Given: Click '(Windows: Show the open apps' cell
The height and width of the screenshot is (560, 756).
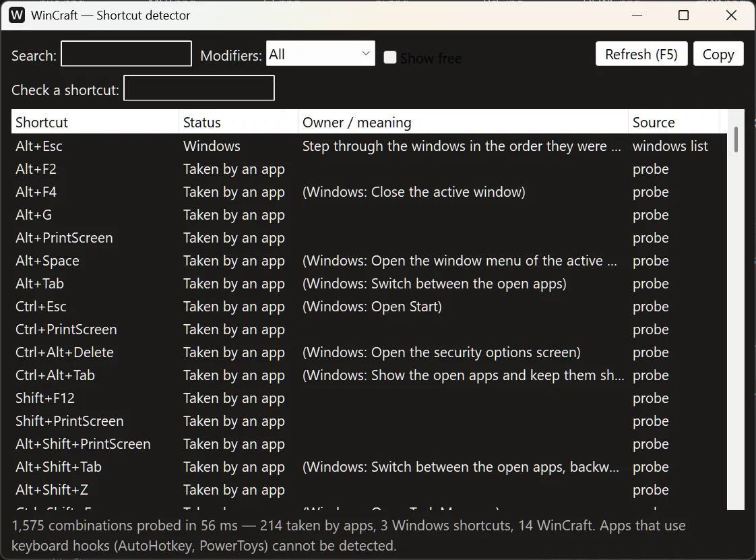Looking at the screenshot, I should tap(463, 375).
